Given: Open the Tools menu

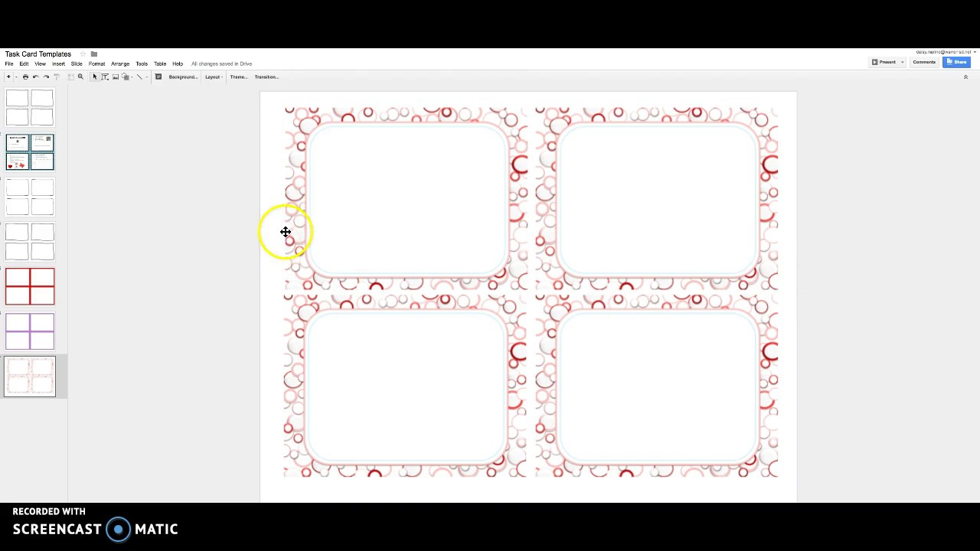Looking at the screenshot, I should pyautogui.click(x=142, y=64).
